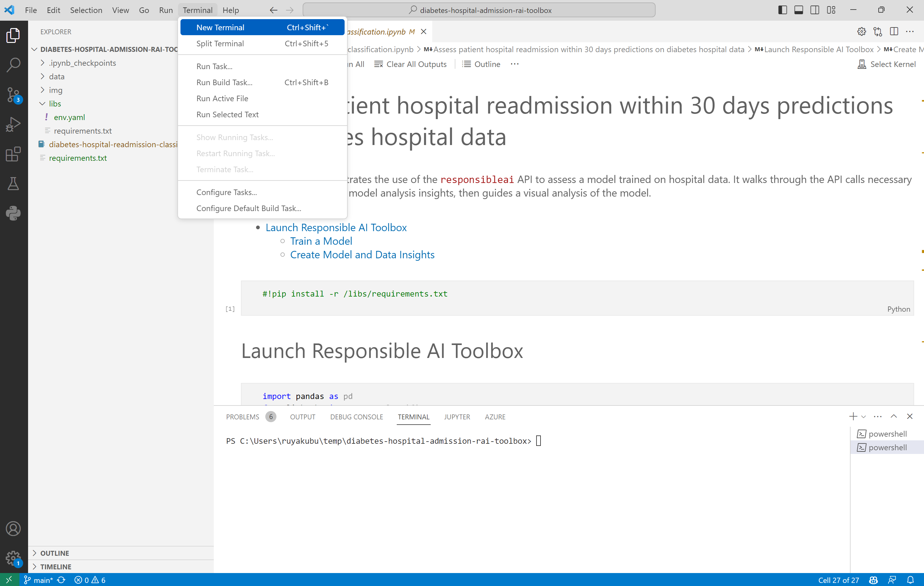Open the Manage gear in activity bar

pos(14,558)
